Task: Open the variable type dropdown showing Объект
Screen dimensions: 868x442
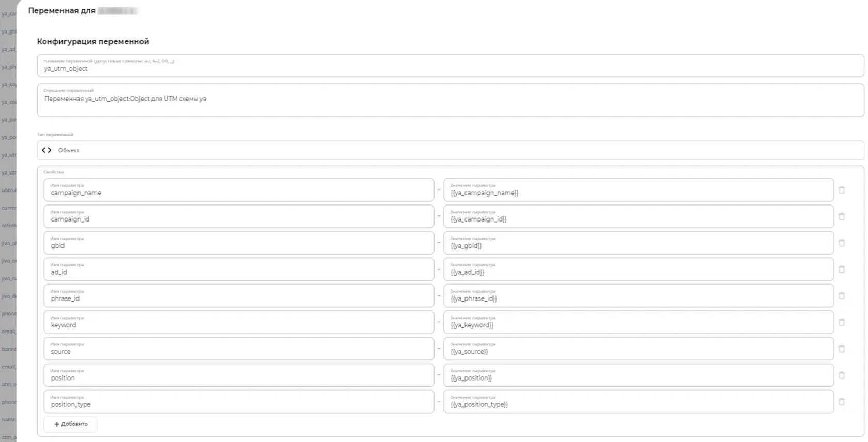Action: tap(450, 150)
